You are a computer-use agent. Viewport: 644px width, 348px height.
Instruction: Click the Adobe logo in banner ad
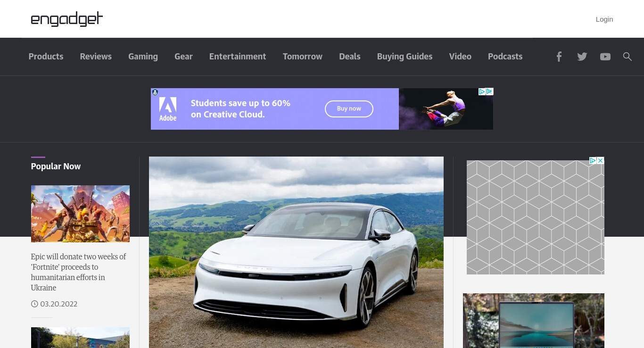tap(168, 109)
